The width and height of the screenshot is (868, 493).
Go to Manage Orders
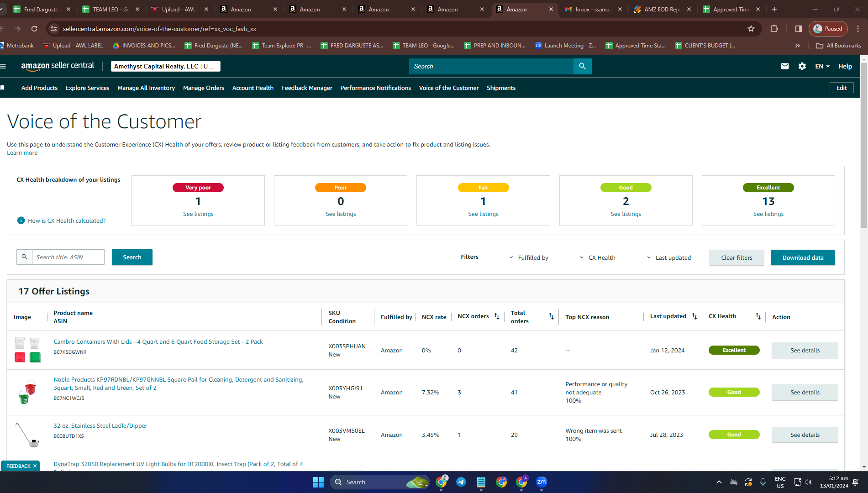(x=204, y=88)
